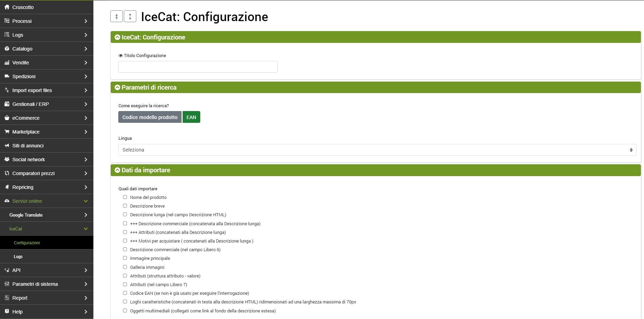Click the expand-all sections icon beside title
Image resolution: width=644 pixels, height=319 pixels.
click(x=130, y=16)
